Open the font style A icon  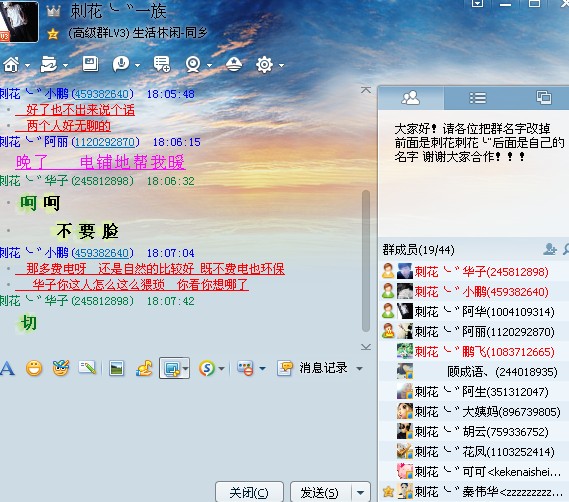coord(7,368)
